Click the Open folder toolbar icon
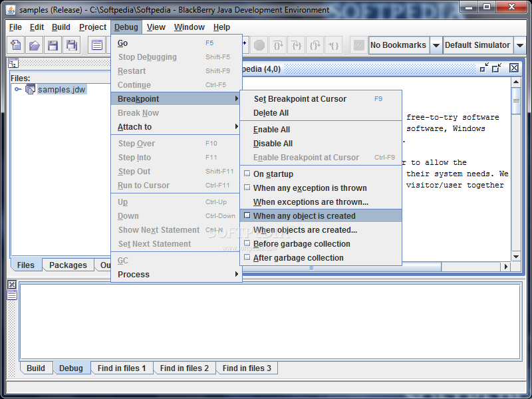532x399 pixels. (35, 45)
